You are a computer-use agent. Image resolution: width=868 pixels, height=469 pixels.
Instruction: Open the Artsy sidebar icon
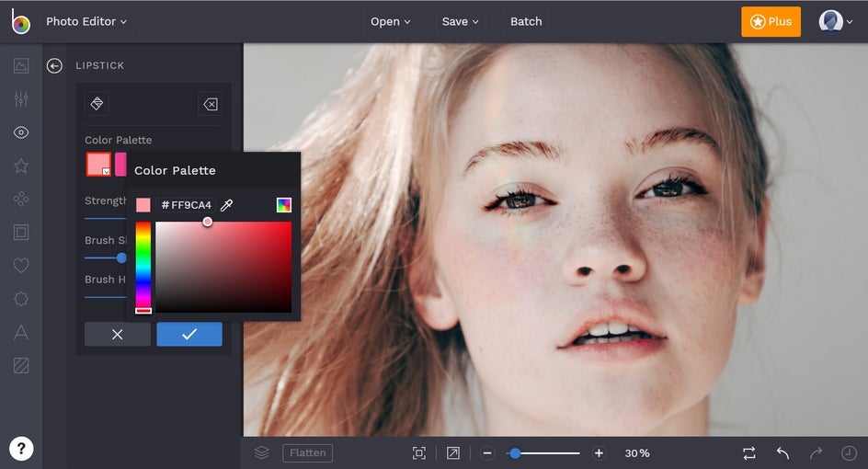(21, 199)
